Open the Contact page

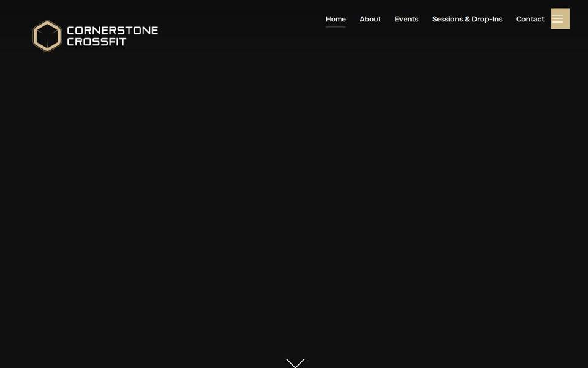click(x=530, y=19)
